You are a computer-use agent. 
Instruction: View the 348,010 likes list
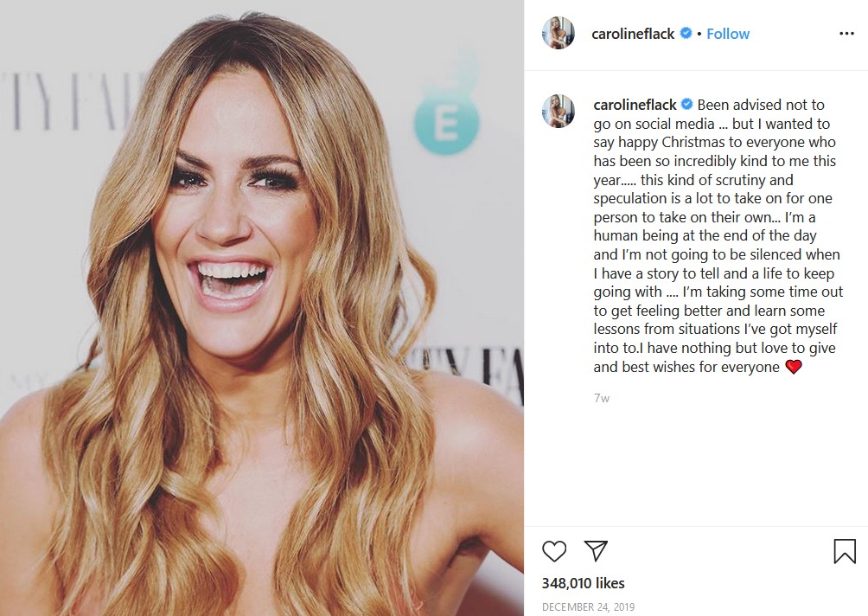pos(583,583)
